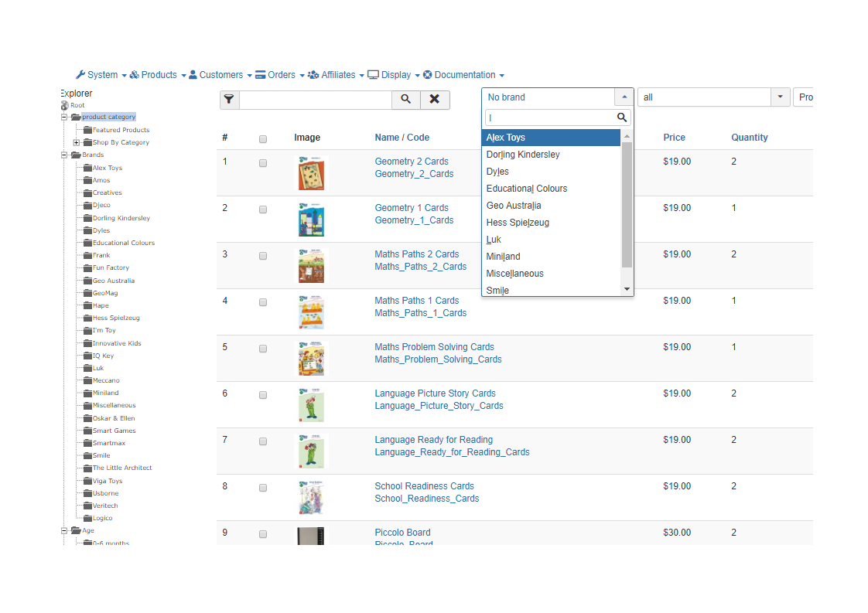The height and width of the screenshot is (613, 868).
Task: Click the Root icon in Explorer
Action: [x=65, y=105]
